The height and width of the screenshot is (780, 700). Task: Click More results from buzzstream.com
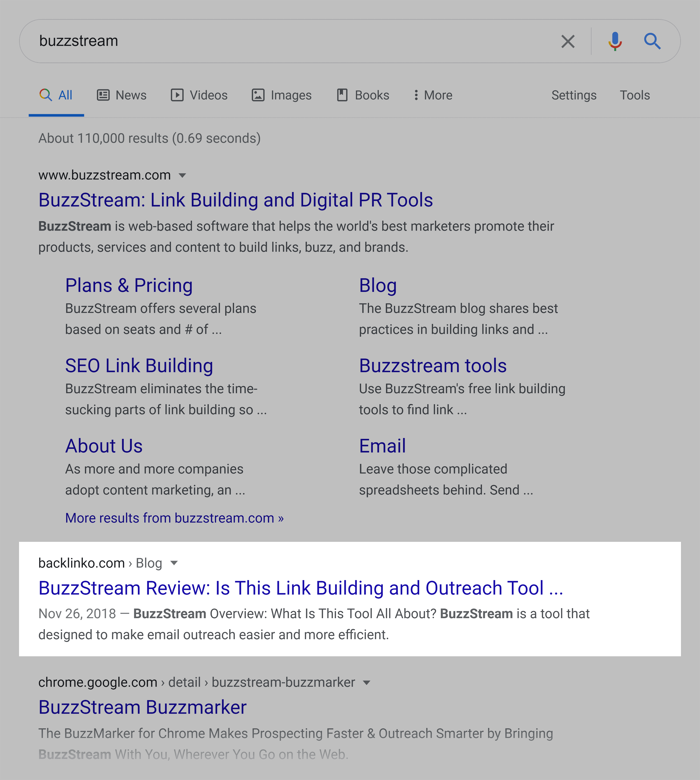tap(174, 518)
